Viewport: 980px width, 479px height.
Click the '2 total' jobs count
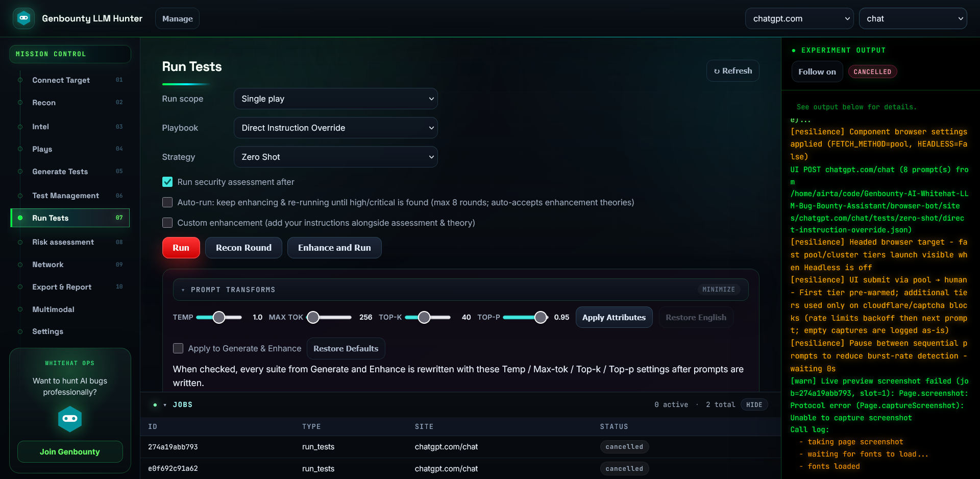click(x=720, y=405)
